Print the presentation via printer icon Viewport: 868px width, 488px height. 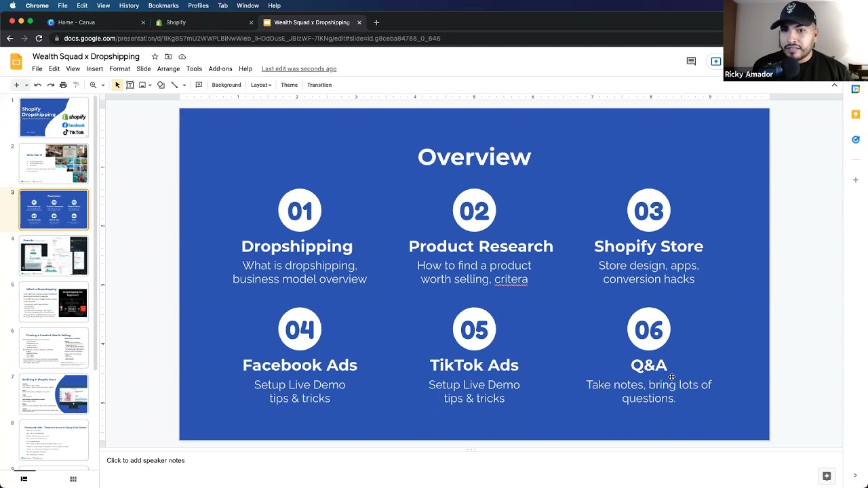click(63, 85)
